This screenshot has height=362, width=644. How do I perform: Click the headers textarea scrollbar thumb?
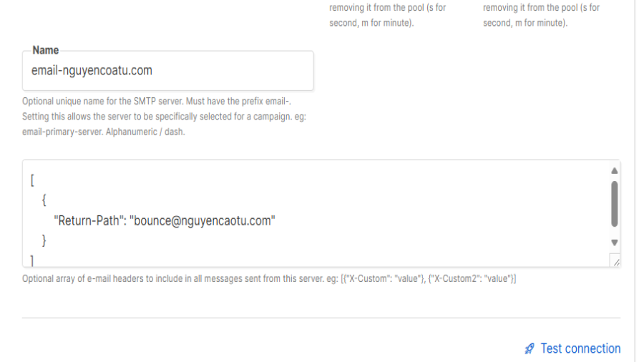[615, 204]
